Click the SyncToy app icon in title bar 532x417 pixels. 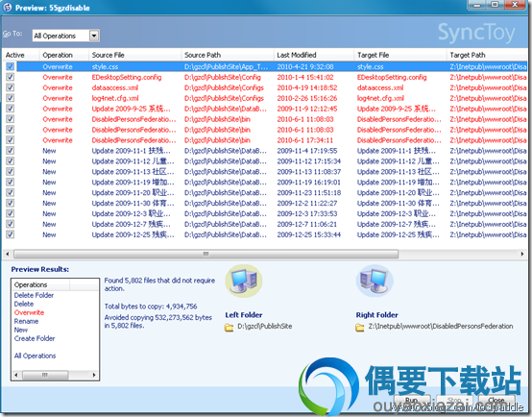click(7, 7)
